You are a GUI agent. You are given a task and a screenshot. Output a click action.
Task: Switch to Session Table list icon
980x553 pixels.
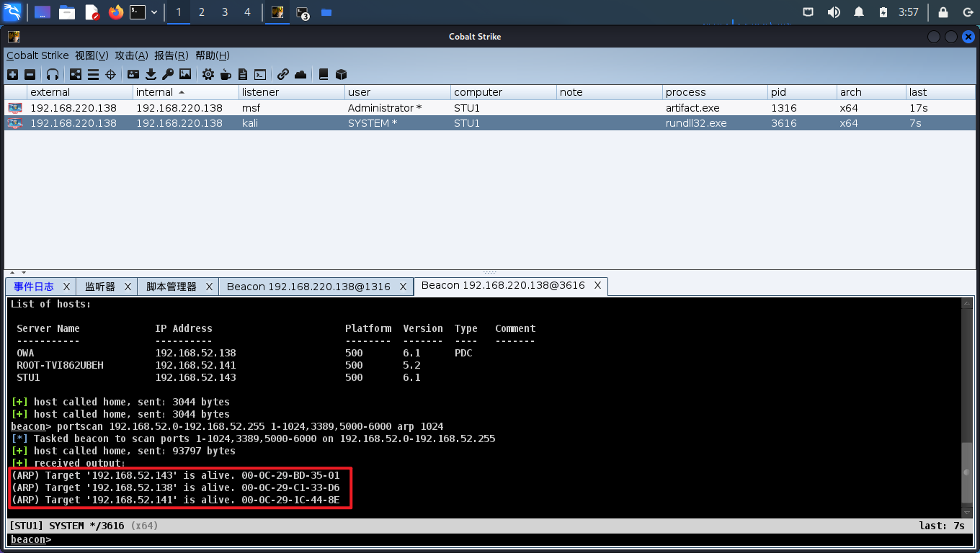(93, 74)
